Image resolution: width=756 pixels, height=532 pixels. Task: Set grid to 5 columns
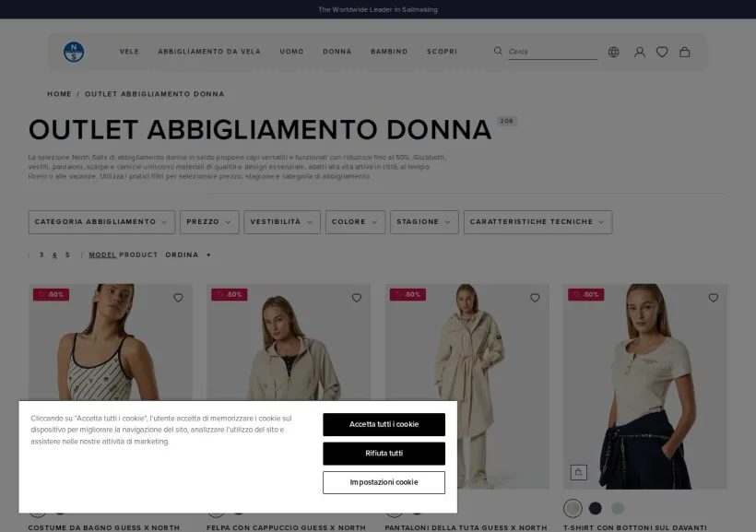pyautogui.click(x=67, y=254)
